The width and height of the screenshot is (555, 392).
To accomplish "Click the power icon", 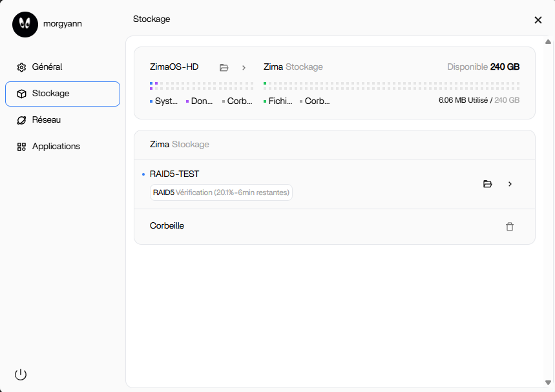I will point(21,375).
